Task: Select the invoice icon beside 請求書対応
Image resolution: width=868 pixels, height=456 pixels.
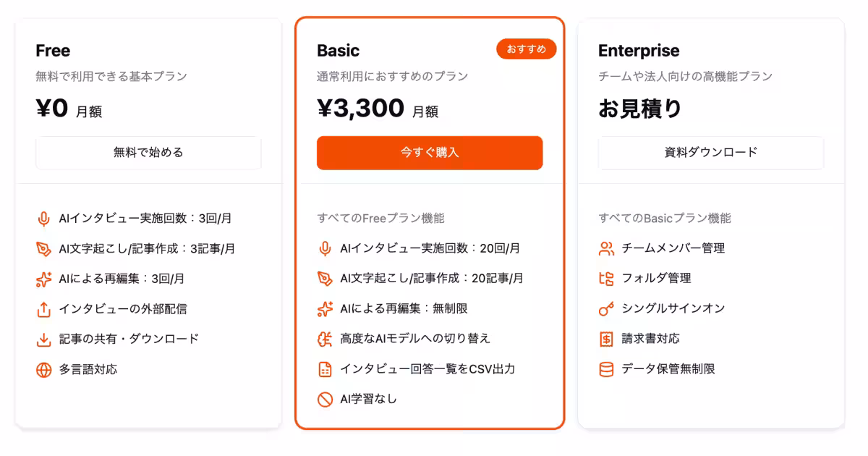Action: (x=605, y=339)
